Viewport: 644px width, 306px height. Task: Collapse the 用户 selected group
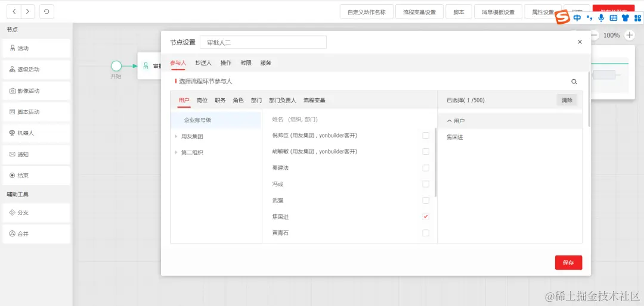pos(450,121)
